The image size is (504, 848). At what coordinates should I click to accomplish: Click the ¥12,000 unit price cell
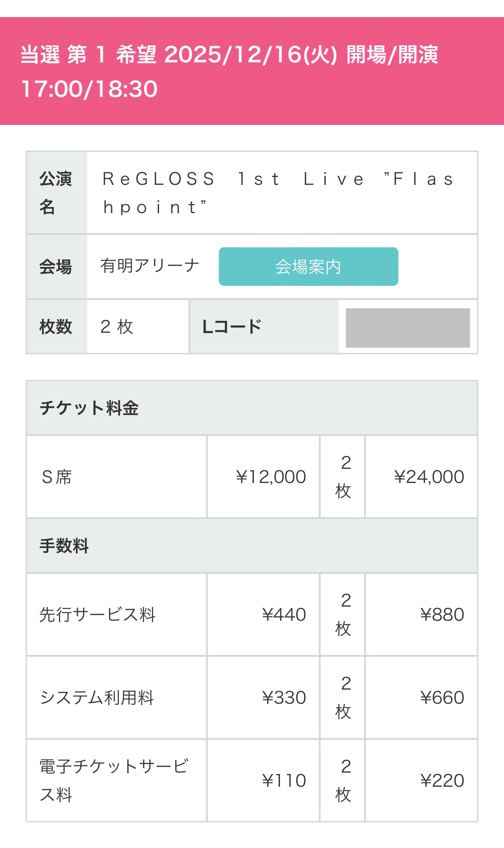tap(271, 477)
